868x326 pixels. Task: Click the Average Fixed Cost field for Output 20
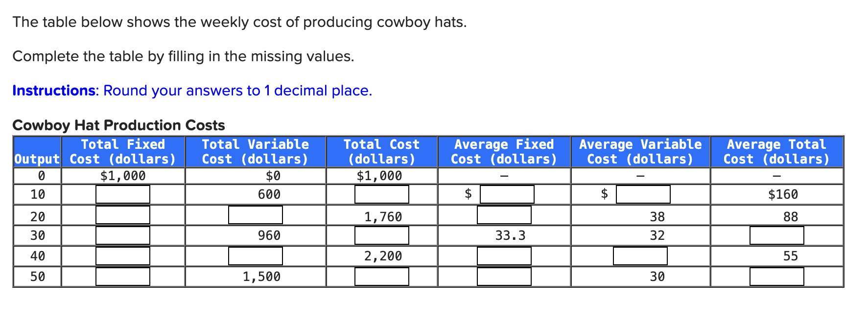tap(504, 215)
